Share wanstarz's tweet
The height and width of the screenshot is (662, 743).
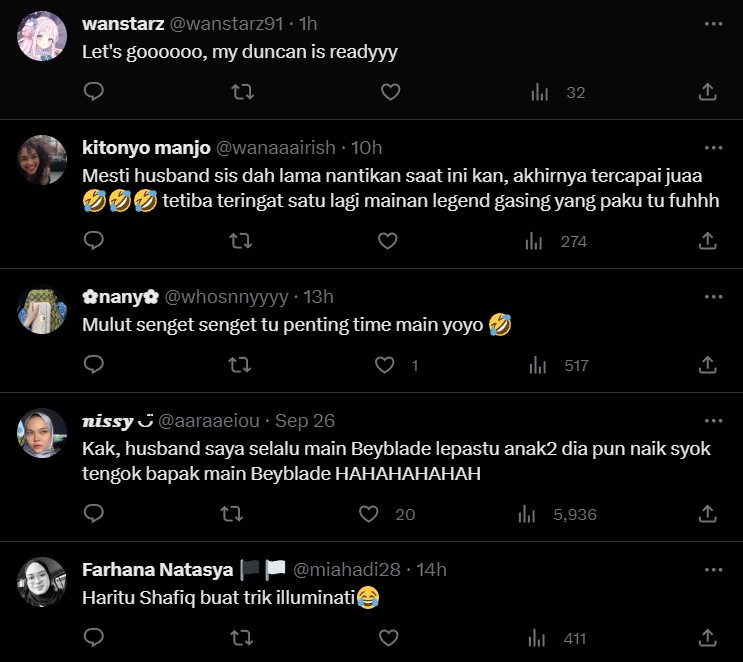point(707,92)
